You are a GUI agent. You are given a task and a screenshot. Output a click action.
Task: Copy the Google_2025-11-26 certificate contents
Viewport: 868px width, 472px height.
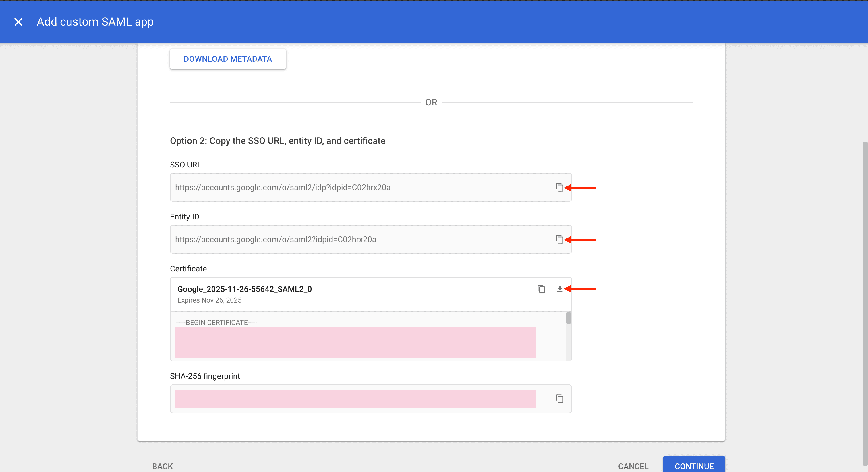pos(541,289)
